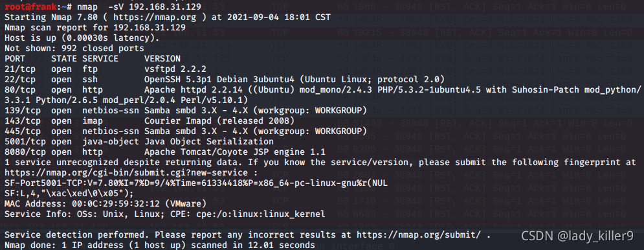
Task: Click the Not shown: 992 closed ports line
Action: coord(74,48)
